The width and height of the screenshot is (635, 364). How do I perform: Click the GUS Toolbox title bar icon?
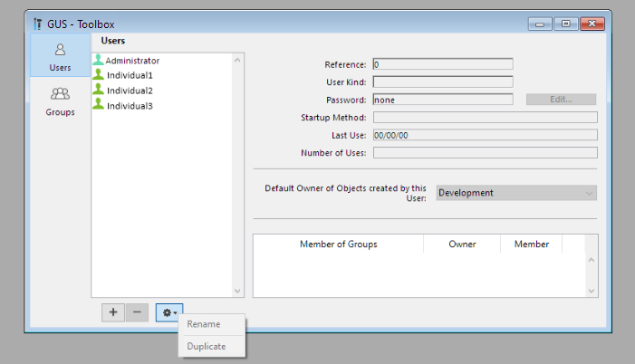point(38,24)
